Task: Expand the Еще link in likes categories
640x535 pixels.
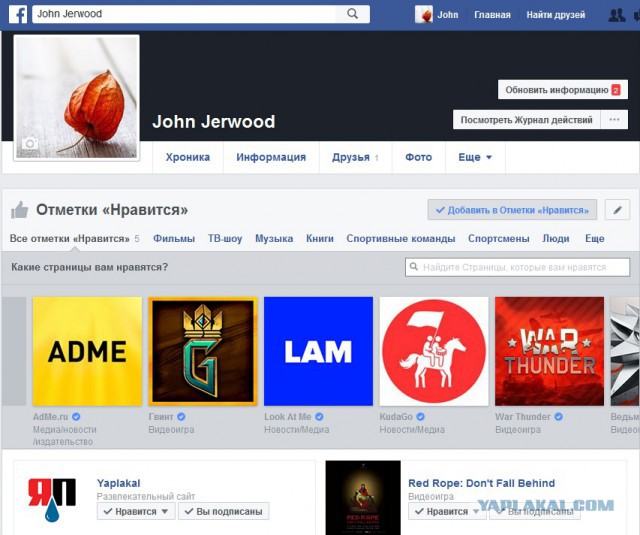Action: [595, 238]
